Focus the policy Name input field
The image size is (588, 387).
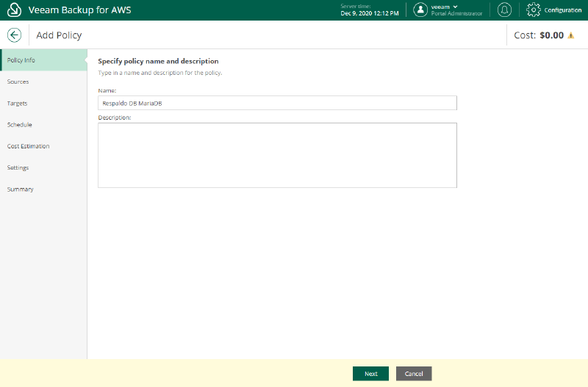pyautogui.click(x=277, y=103)
